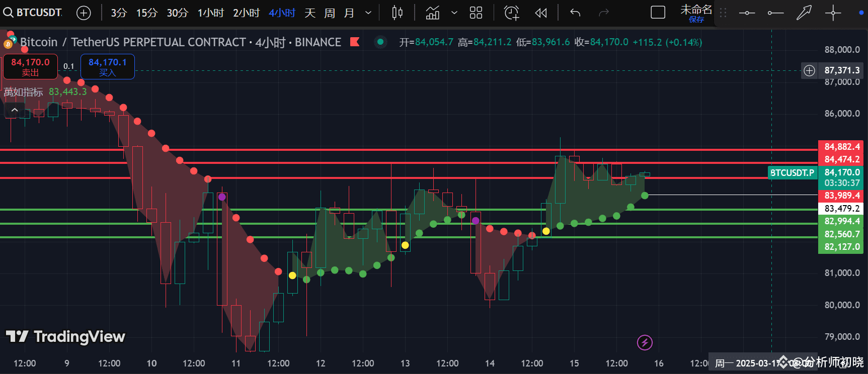
Task: Open layout setup rectangle icon
Action: 658,13
